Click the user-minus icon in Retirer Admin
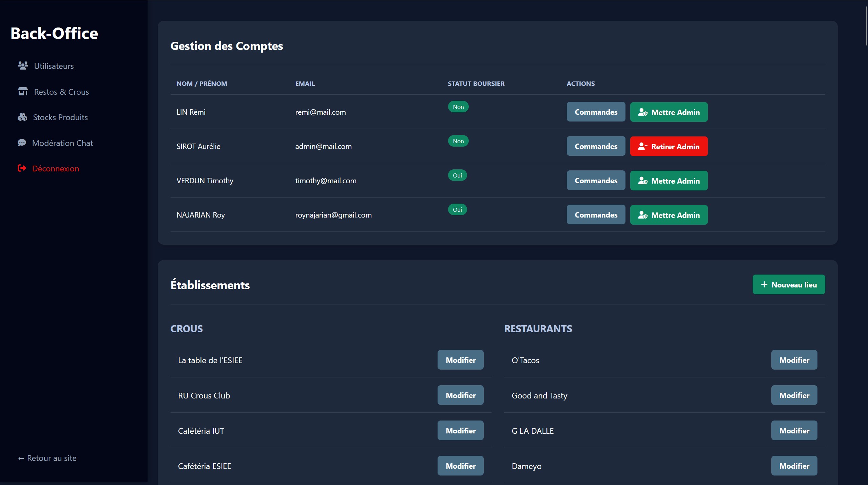 [643, 146]
